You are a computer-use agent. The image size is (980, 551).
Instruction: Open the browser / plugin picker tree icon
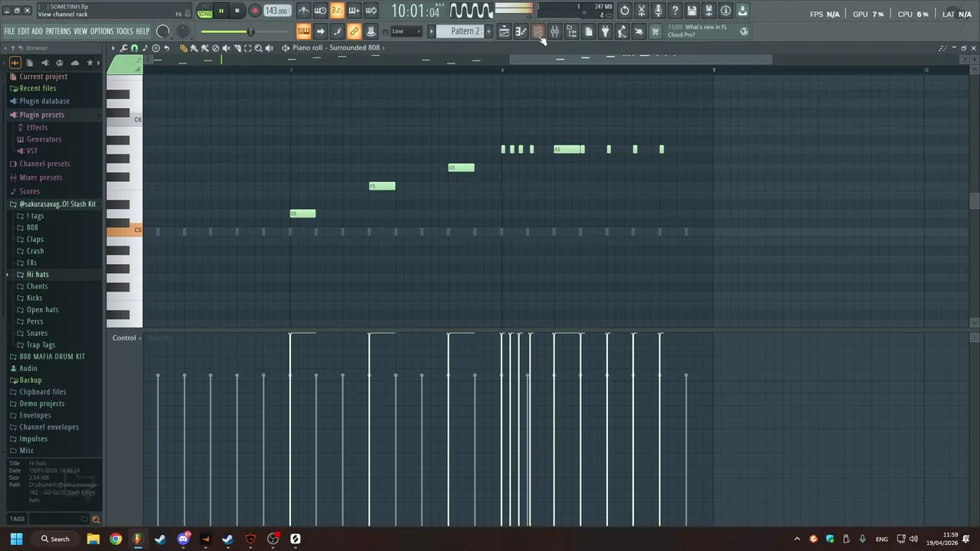pos(571,31)
